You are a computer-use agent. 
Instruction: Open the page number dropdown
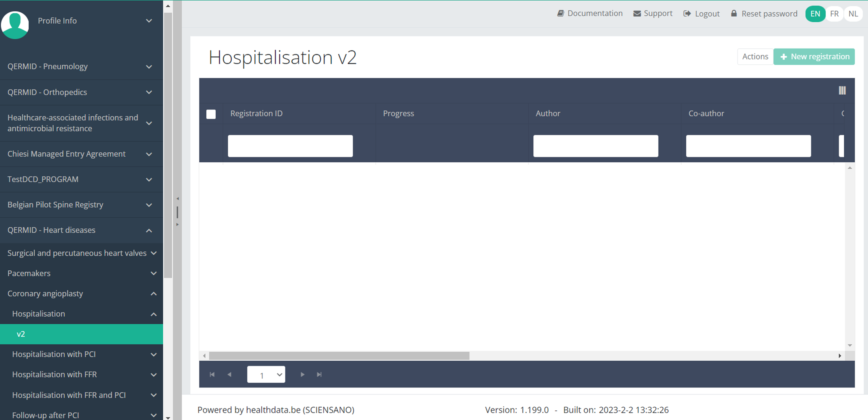[x=266, y=375]
